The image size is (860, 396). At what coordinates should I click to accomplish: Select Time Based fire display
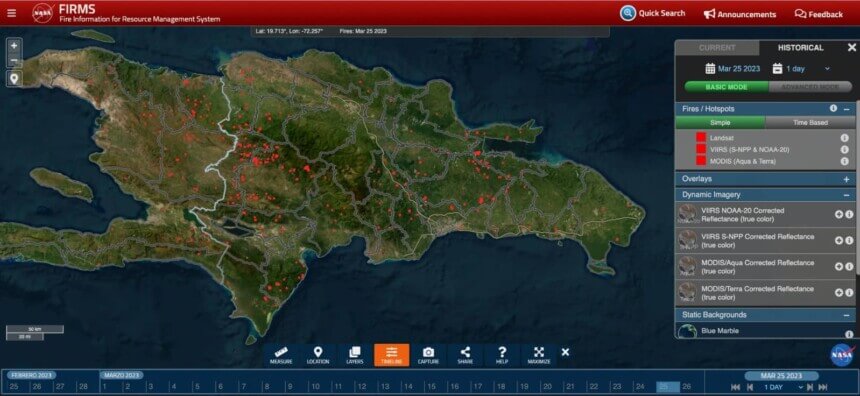tap(810, 122)
